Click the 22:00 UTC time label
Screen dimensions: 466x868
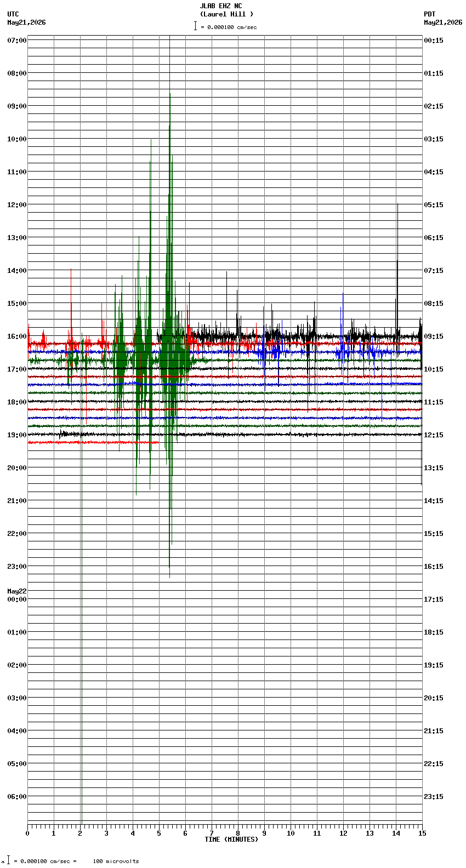tap(17, 534)
